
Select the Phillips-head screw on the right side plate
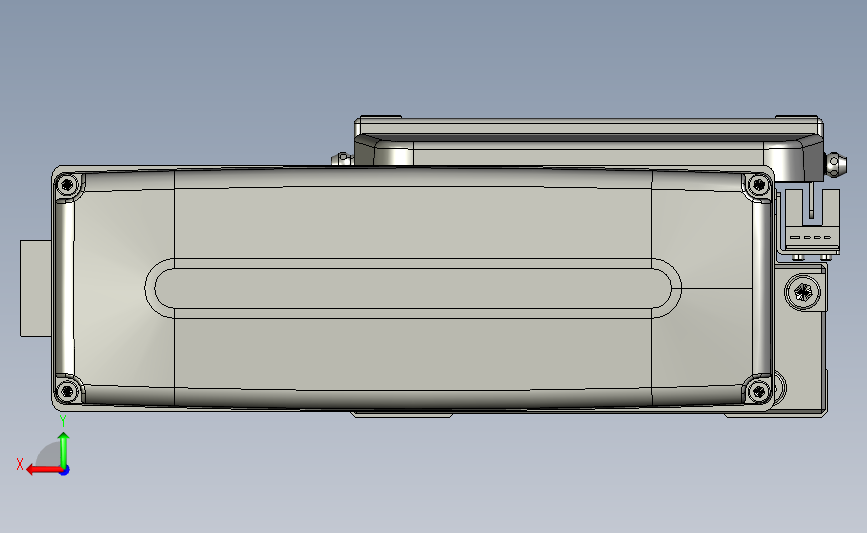[802, 292]
